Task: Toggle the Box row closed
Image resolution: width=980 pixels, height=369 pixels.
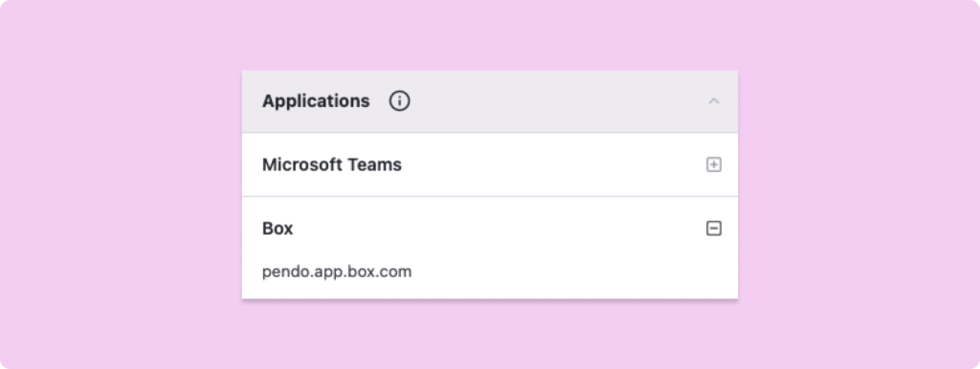Action: point(714,228)
